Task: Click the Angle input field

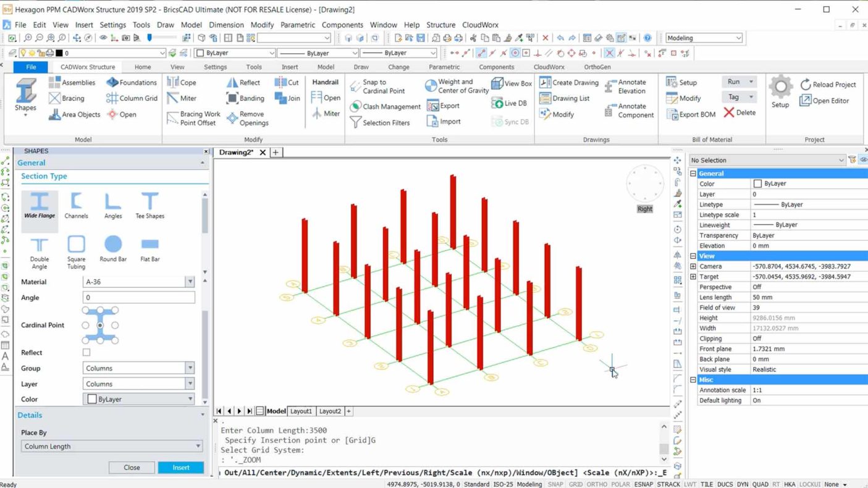Action: coord(138,298)
